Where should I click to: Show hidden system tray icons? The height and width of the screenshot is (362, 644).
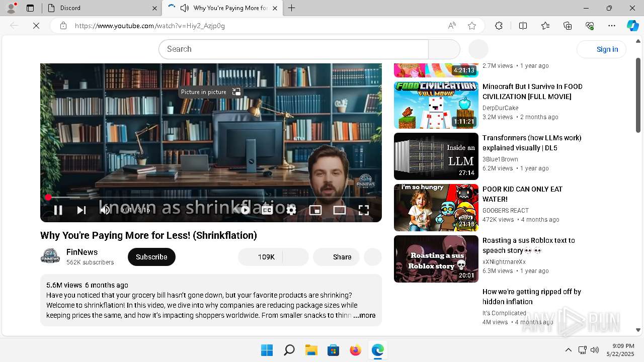pyautogui.click(x=569, y=350)
